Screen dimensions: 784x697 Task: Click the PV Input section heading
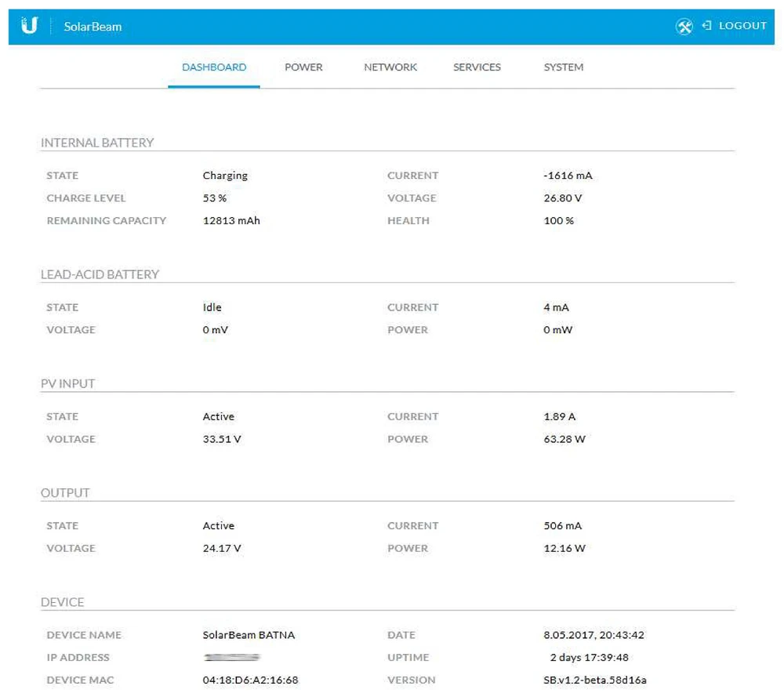(67, 383)
